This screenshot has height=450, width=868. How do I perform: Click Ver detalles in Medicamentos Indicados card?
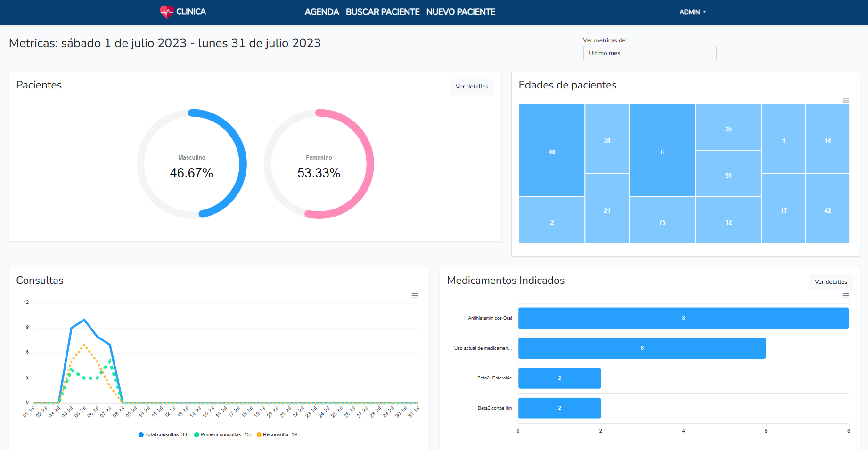831,282
